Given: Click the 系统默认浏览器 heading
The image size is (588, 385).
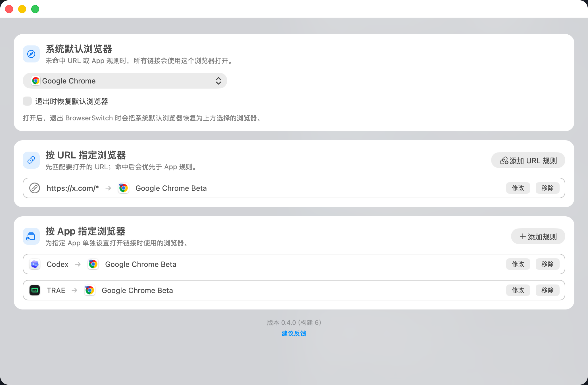Looking at the screenshot, I should (79, 49).
